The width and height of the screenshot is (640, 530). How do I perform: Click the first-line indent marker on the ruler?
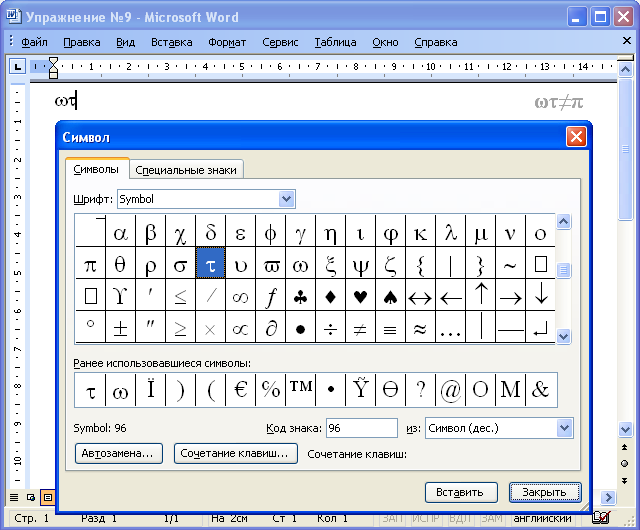(53, 61)
